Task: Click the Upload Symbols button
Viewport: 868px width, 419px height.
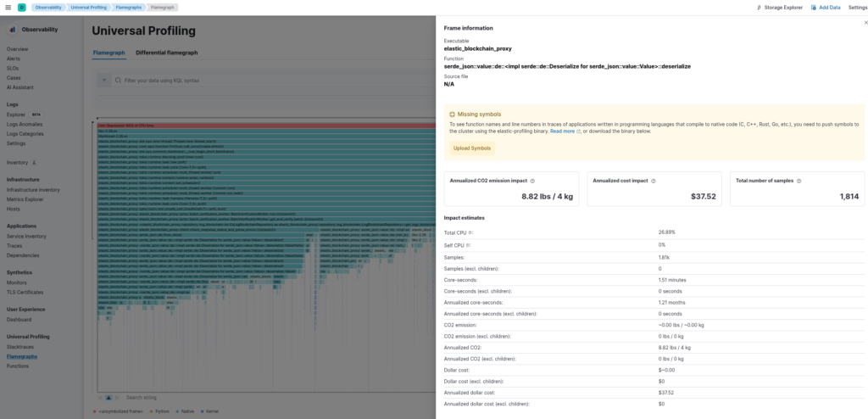Action: pos(471,148)
